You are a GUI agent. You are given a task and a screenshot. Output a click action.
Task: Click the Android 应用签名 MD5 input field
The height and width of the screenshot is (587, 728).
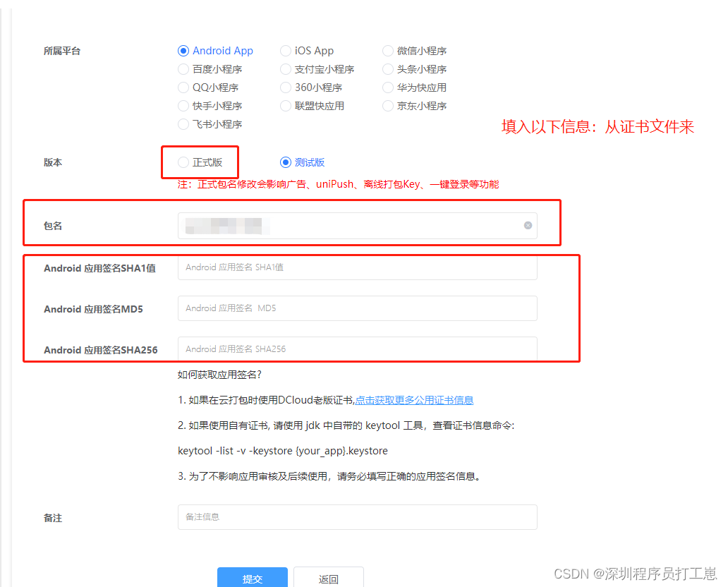pos(358,308)
